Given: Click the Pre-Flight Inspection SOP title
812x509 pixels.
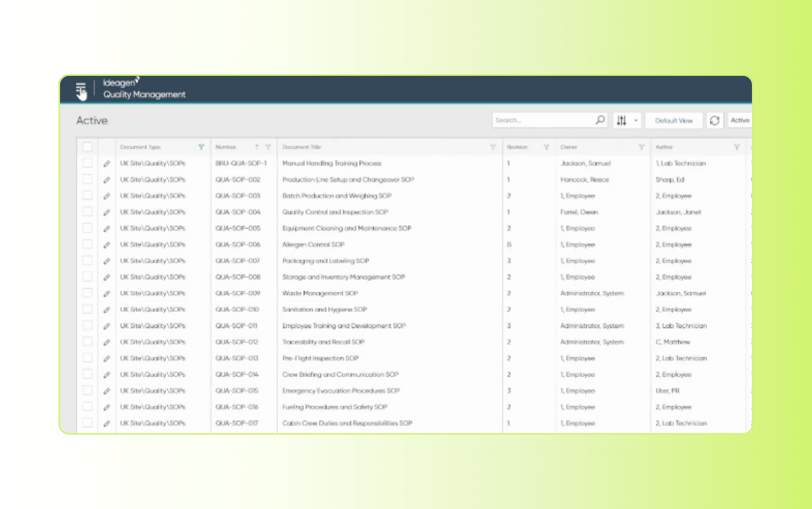Looking at the screenshot, I should [321, 358].
